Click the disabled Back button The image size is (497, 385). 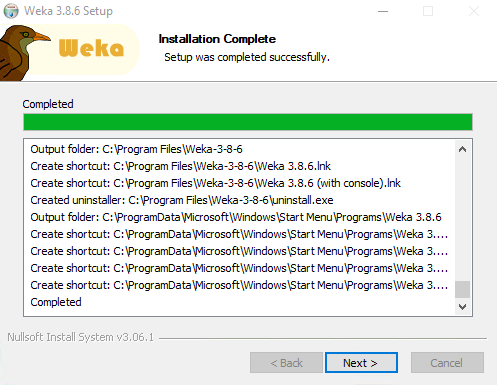click(286, 362)
